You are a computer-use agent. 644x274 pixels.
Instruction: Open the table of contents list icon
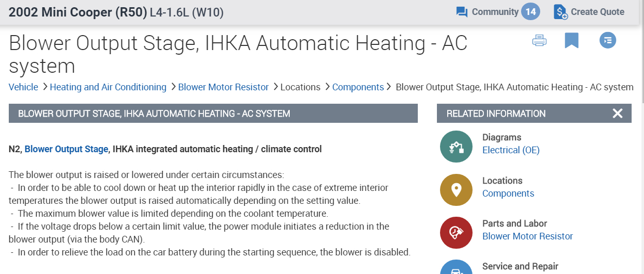(607, 40)
